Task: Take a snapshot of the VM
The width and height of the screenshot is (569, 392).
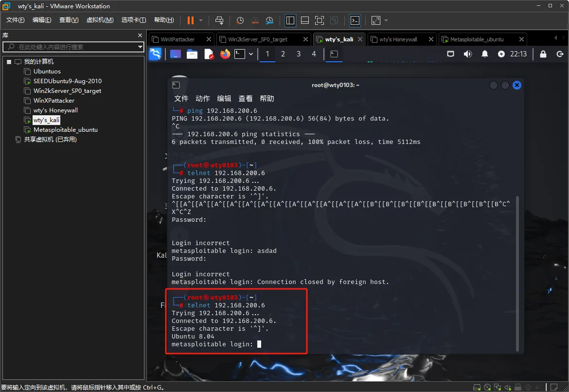Action: coord(240,21)
